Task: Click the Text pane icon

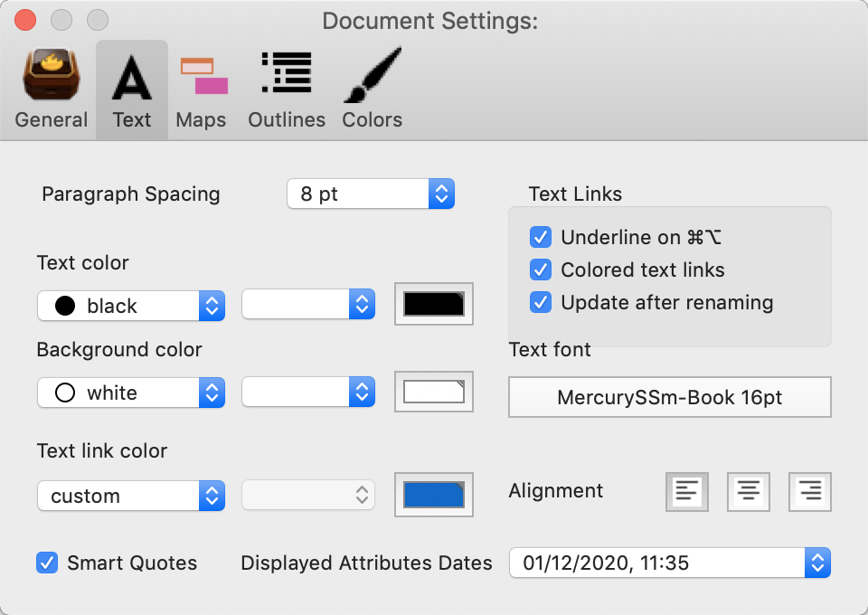Action: coord(132,90)
